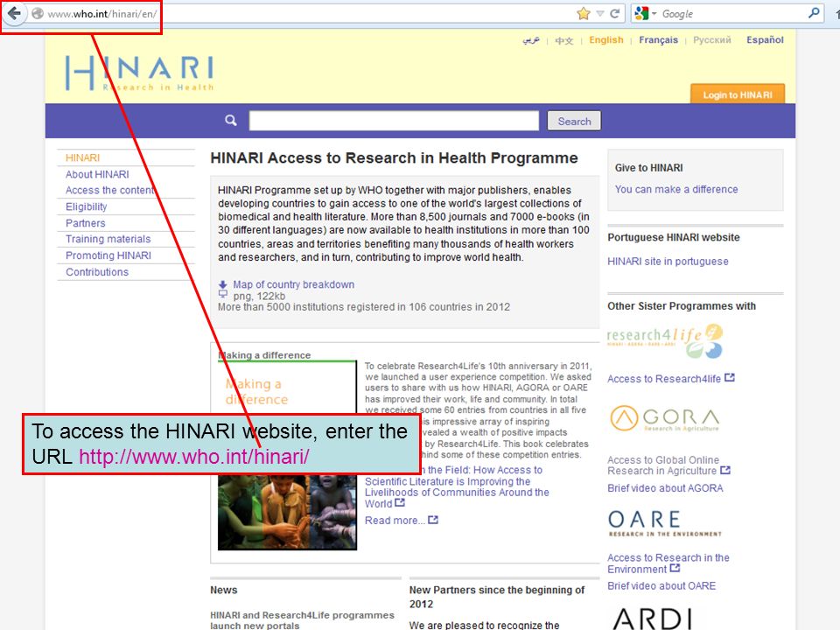Click New Partners since the beginning of 2012 heading
This screenshot has height=630, width=840.
coord(497,597)
